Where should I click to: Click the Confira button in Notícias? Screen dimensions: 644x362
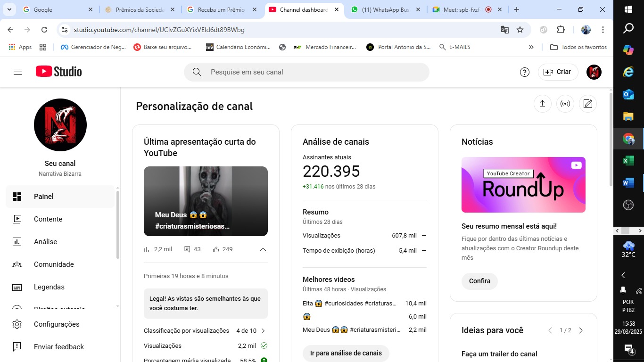tap(479, 281)
